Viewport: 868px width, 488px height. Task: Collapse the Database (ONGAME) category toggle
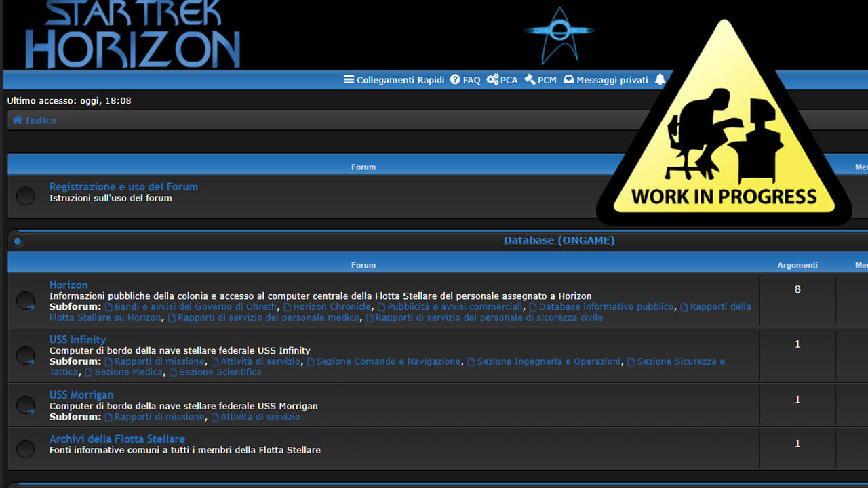(x=18, y=241)
